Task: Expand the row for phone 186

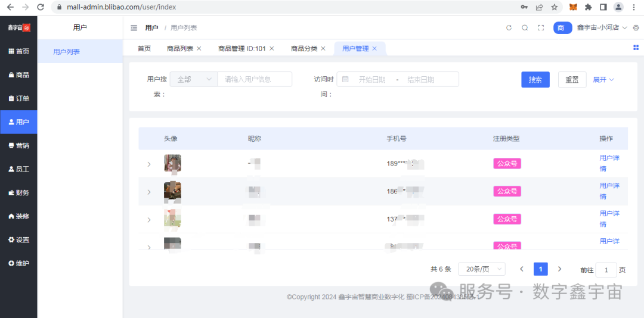Action: tap(149, 192)
